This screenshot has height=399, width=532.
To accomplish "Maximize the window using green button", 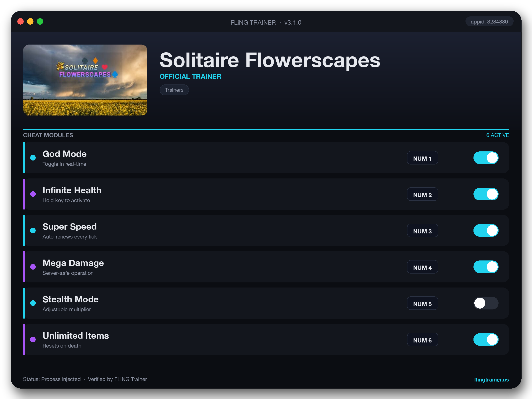I will 40,22.
